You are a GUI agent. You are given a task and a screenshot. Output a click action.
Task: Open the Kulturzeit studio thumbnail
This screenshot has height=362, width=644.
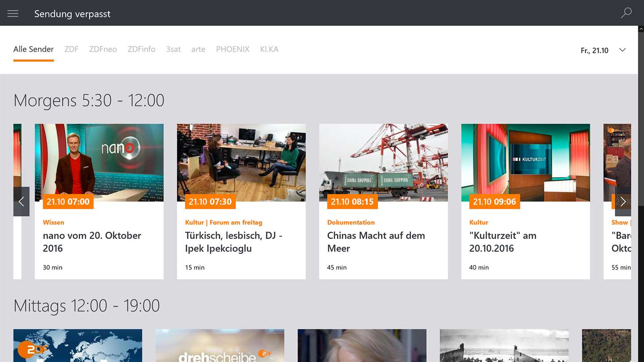tap(526, 163)
